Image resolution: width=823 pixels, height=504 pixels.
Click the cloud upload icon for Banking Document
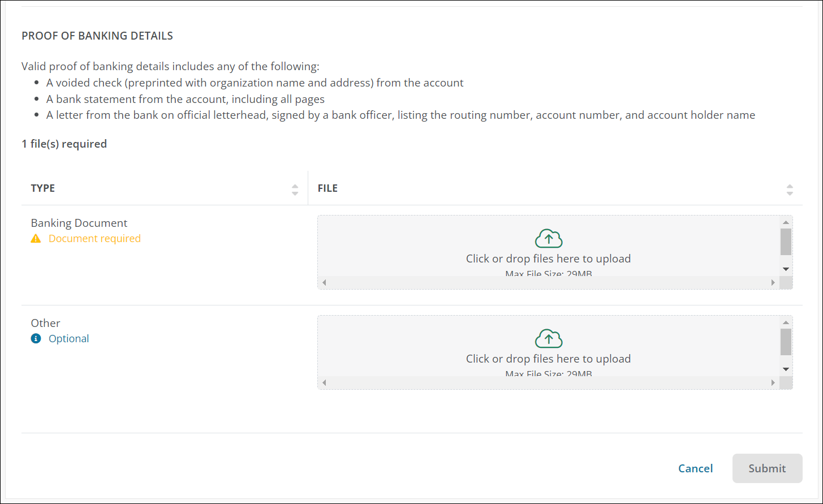click(548, 239)
